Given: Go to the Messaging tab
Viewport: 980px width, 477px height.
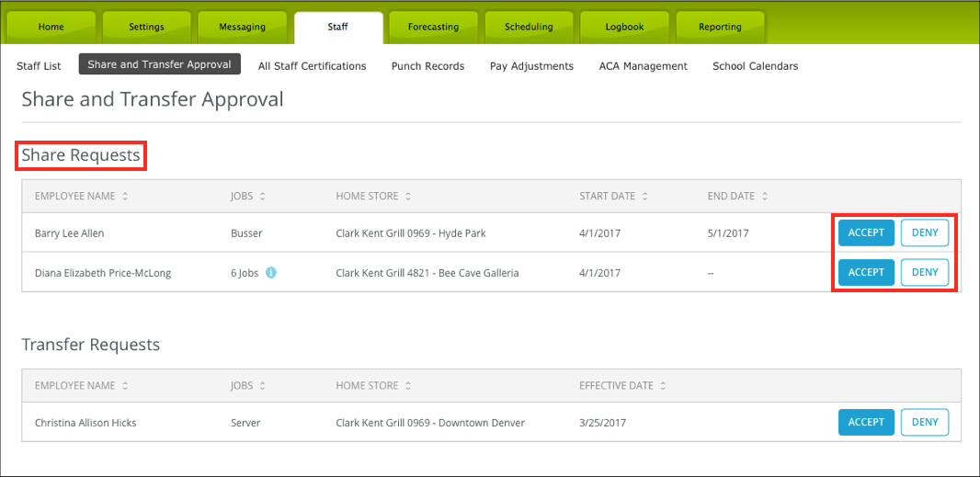Looking at the screenshot, I should [242, 28].
